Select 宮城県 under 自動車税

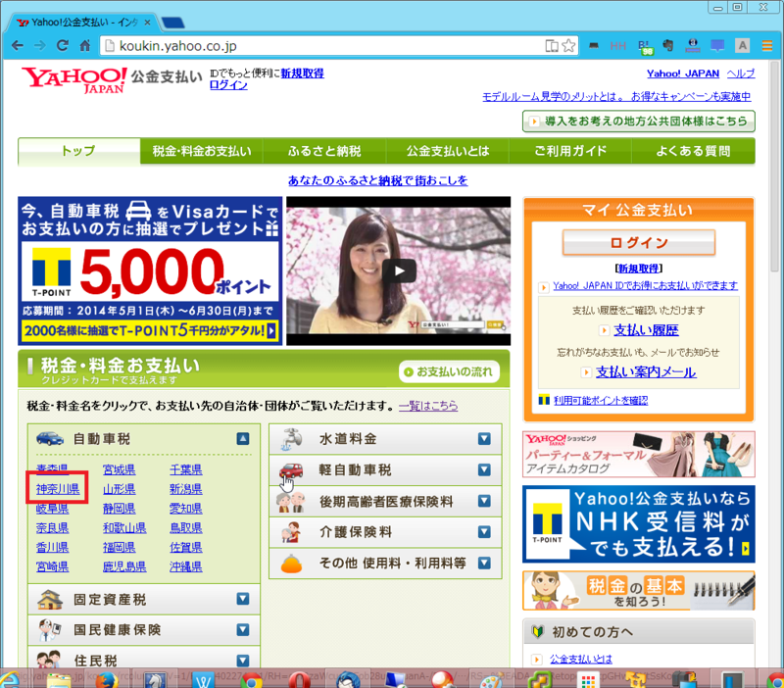[119, 469]
